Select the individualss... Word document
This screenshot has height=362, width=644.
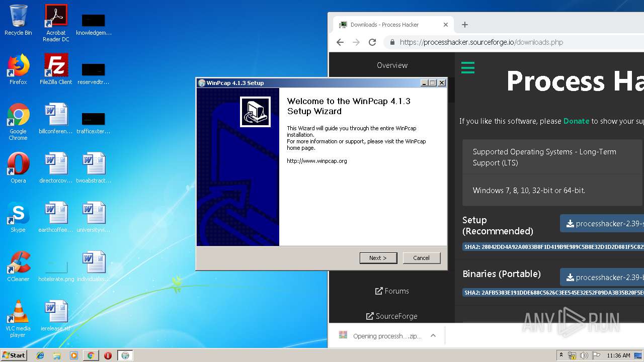coord(94,266)
